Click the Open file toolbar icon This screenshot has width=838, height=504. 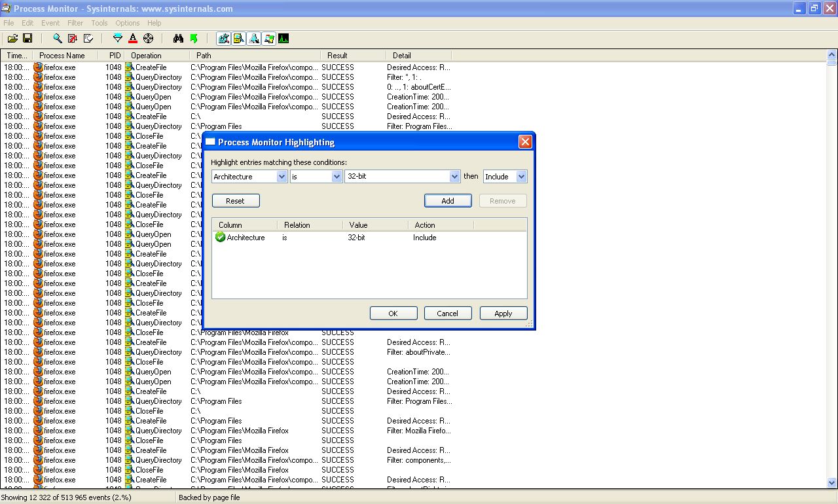[12, 39]
